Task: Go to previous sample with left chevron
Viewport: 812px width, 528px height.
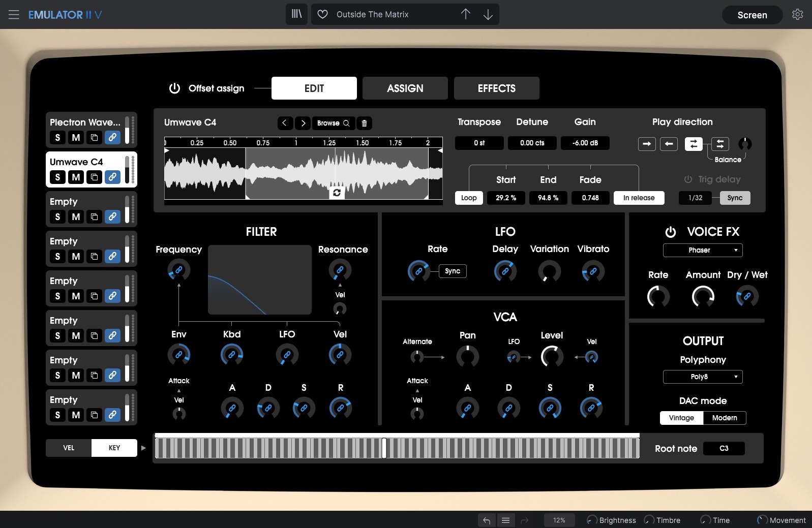Action: tap(285, 123)
